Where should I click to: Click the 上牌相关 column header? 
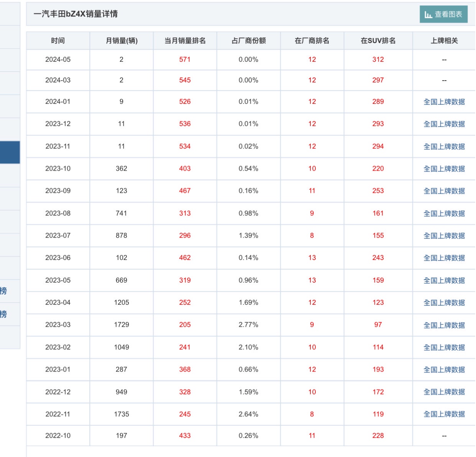point(444,41)
